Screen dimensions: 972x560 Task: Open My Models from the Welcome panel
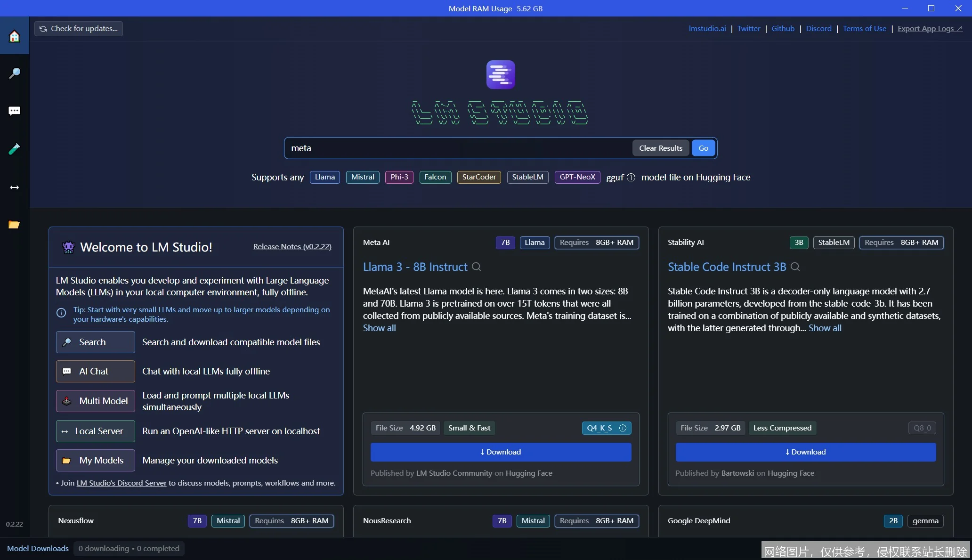[x=96, y=460]
